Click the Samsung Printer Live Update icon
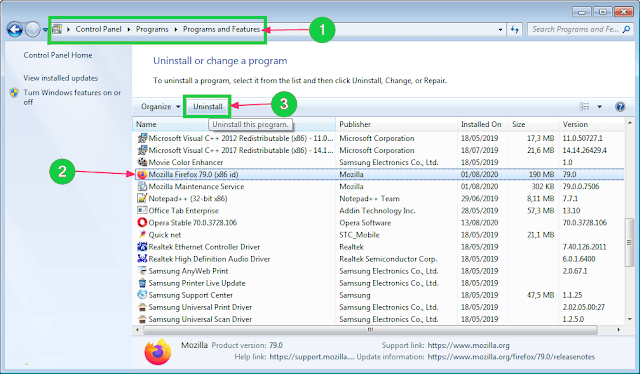This screenshot has height=374, width=640. pyautogui.click(x=142, y=283)
